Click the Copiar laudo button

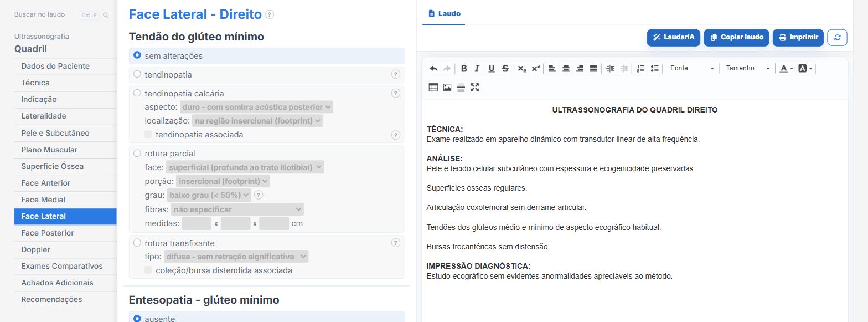point(737,37)
